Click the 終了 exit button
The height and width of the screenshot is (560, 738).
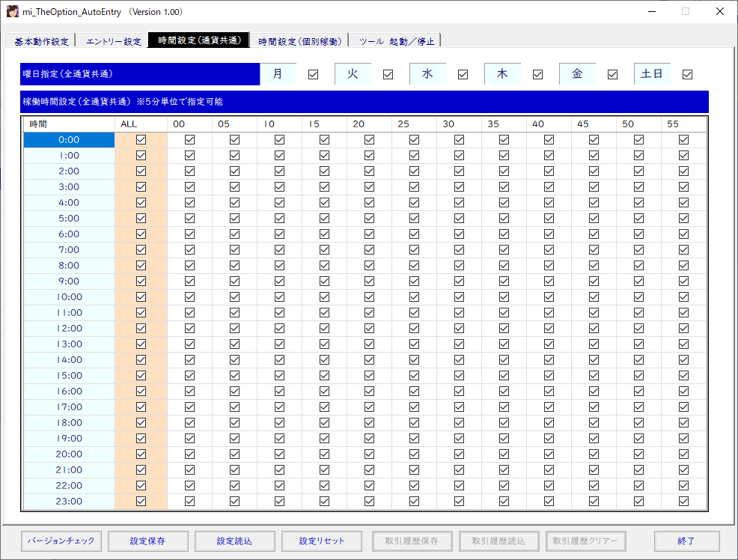click(686, 541)
